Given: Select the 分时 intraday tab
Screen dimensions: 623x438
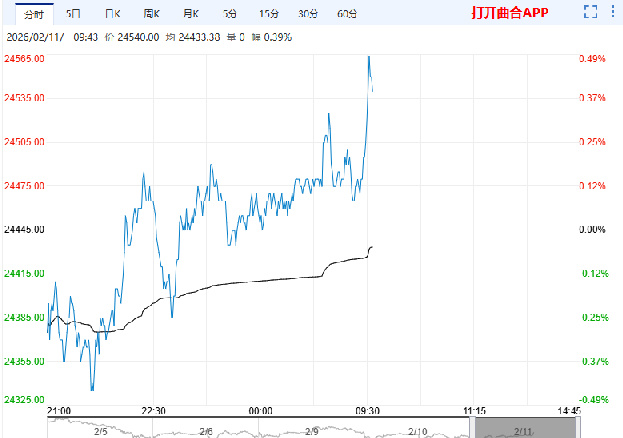Looking at the screenshot, I should point(34,15).
